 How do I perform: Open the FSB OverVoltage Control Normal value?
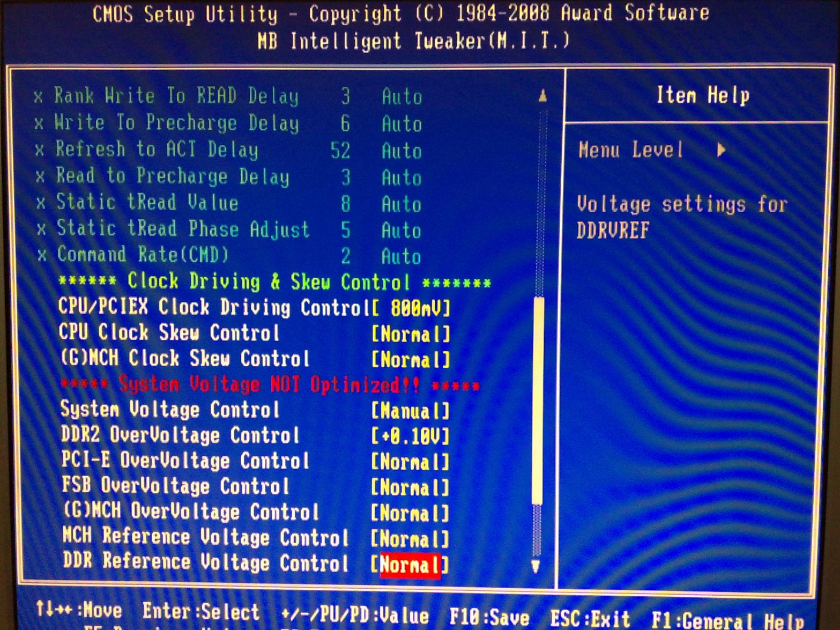click(x=411, y=487)
